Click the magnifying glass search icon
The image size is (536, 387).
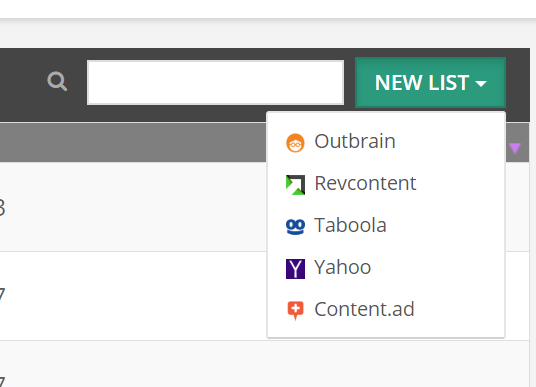click(57, 81)
